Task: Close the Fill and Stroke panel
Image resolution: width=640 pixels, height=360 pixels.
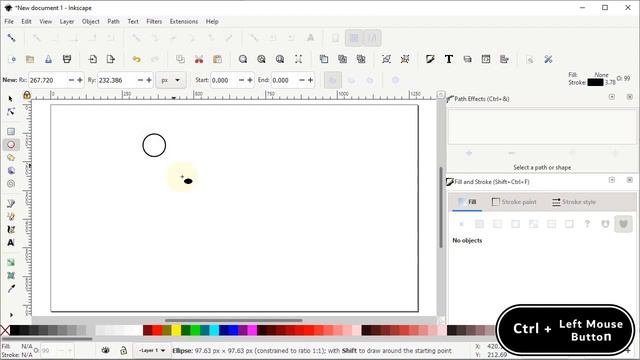Action: coord(629,180)
